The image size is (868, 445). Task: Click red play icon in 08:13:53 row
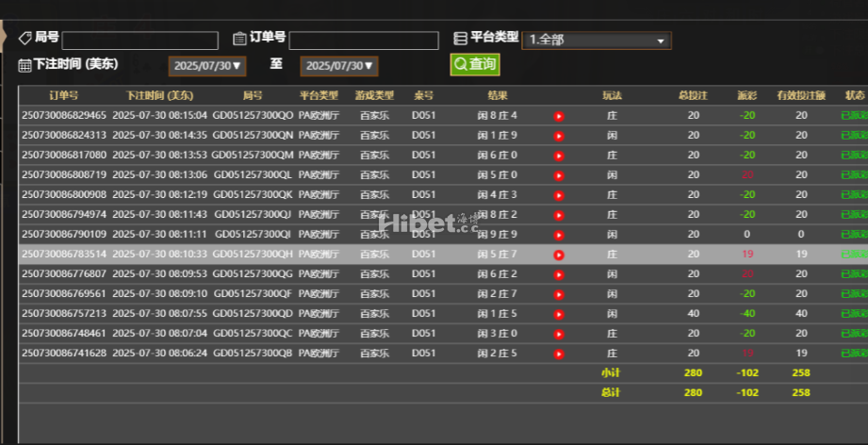(558, 156)
